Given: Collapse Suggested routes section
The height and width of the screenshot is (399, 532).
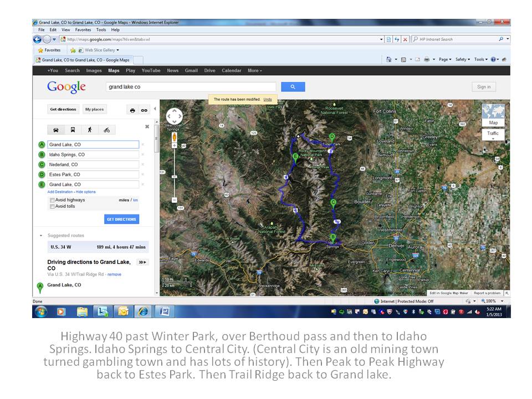Looking at the screenshot, I should click(x=40, y=236).
